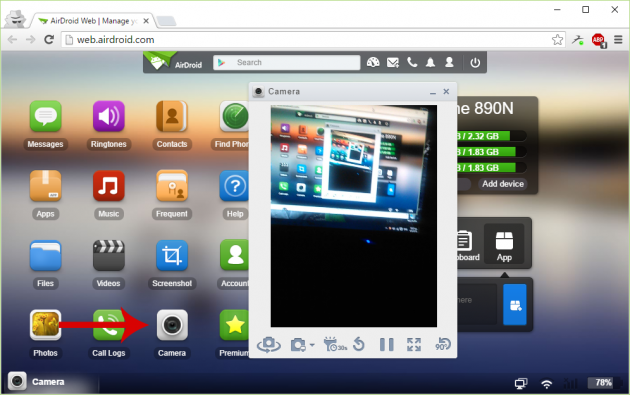Open the Chrome hamburger menu
The image size is (630, 395).
coord(618,39)
